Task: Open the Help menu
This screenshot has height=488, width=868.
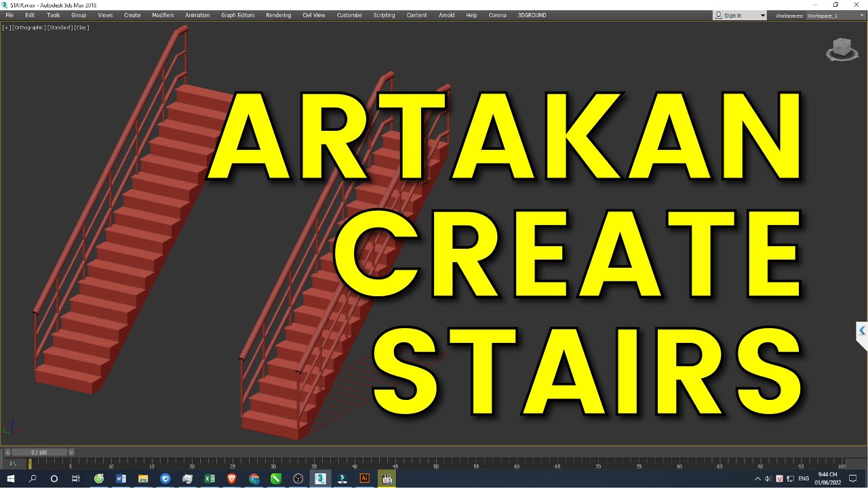Action: (471, 15)
